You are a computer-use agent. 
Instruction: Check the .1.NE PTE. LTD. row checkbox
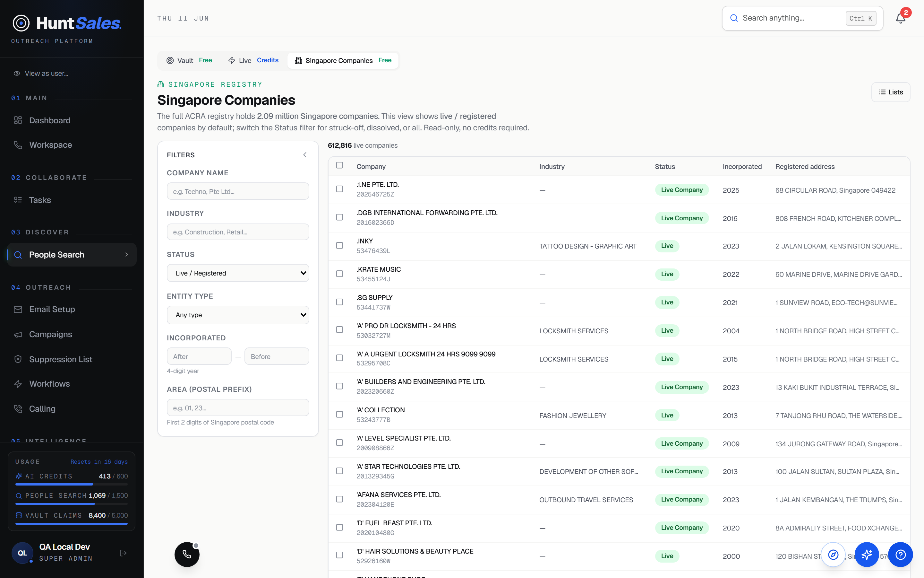(339, 189)
